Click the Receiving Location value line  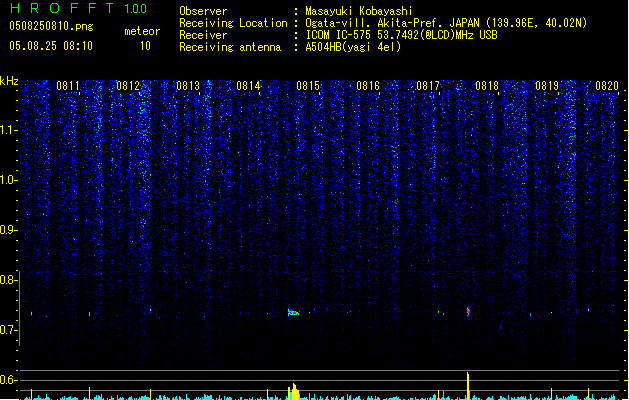(x=446, y=23)
